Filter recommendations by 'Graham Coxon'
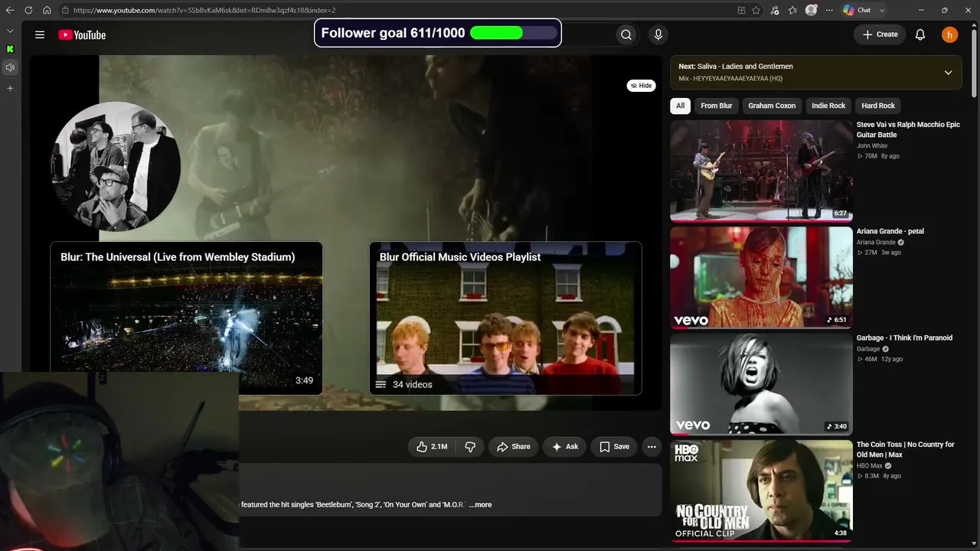This screenshot has width=980, height=551. click(x=772, y=106)
